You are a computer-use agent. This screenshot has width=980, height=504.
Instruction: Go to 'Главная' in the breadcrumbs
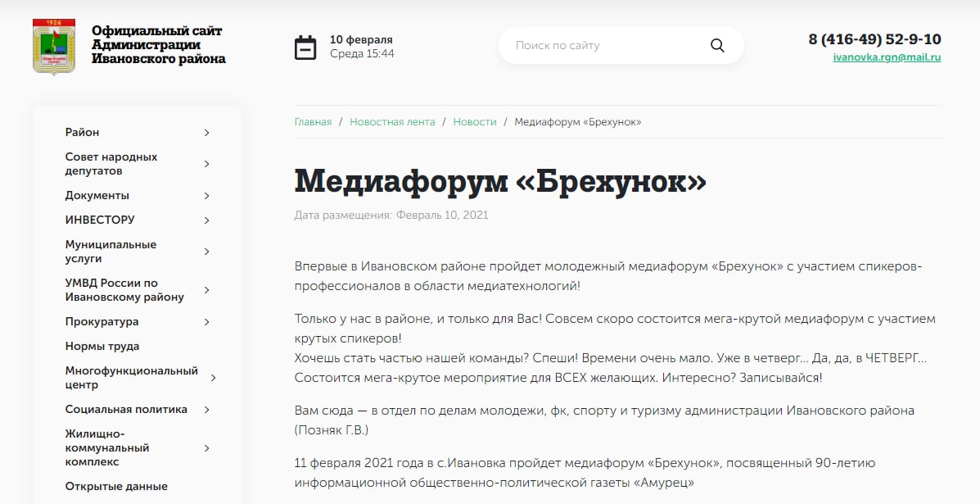click(313, 122)
